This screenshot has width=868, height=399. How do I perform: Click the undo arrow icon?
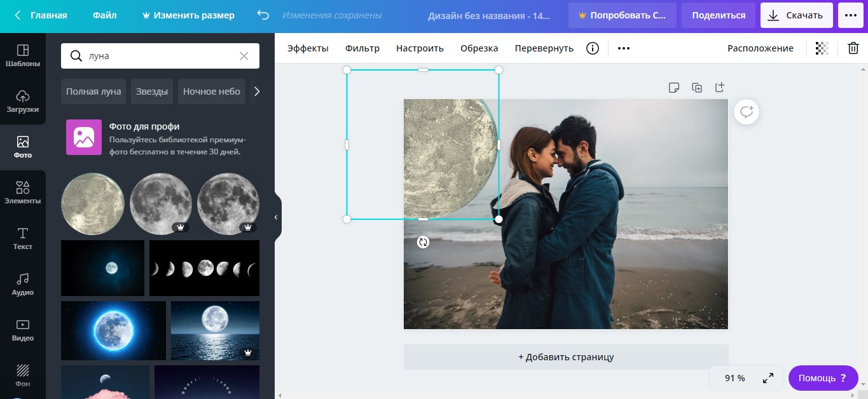263,15
